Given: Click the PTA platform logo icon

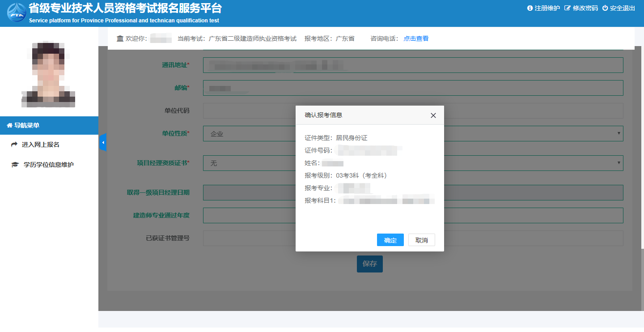Looking at the screenshot, I should pos(17,13).
